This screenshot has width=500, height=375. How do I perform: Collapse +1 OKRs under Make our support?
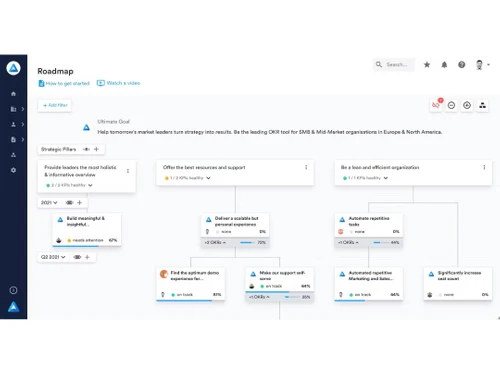tap(259, 297)
